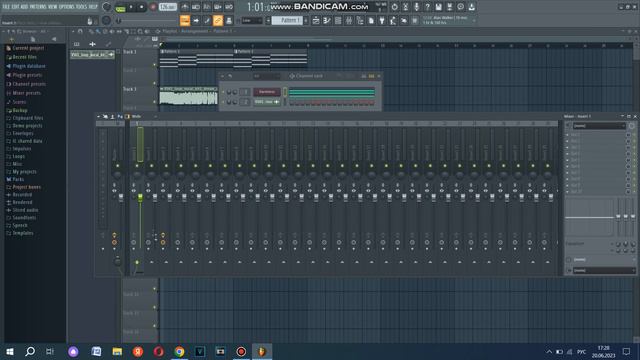This screenshot has height=360, width=640.
Task: Open the Line snap dropdown
Action: (x=252, y=20)
